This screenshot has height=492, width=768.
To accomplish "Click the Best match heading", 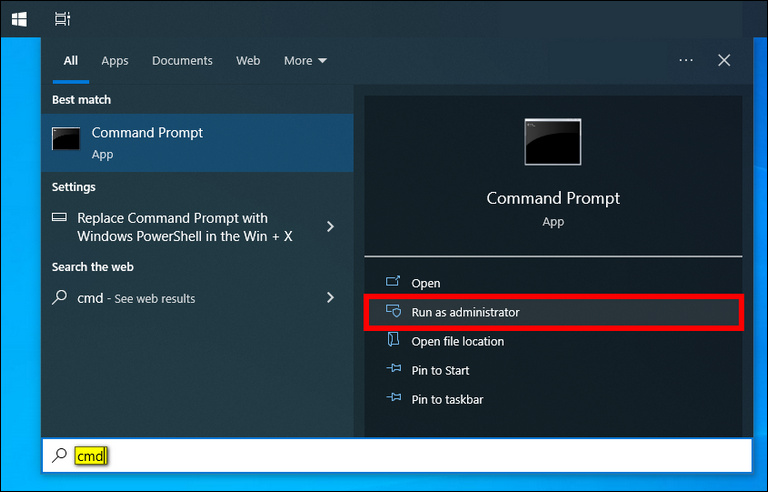I will coord(81,99).
